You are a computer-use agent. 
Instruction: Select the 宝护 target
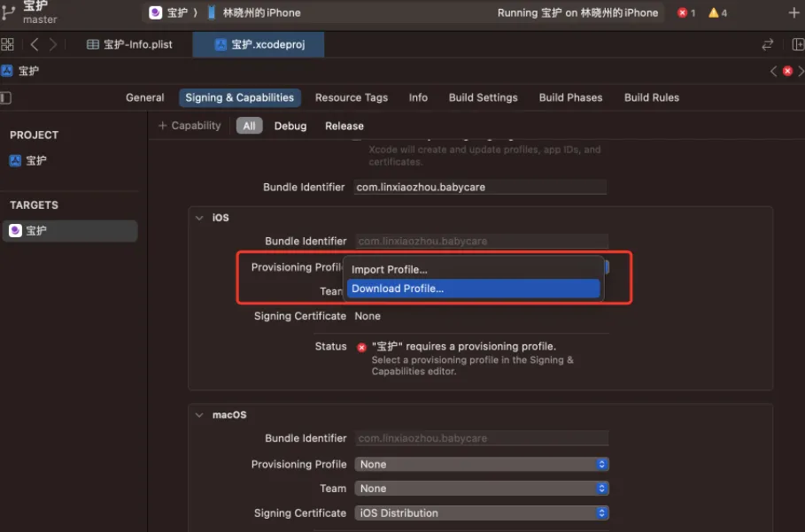pyautogui.click(x=70, y=231)
